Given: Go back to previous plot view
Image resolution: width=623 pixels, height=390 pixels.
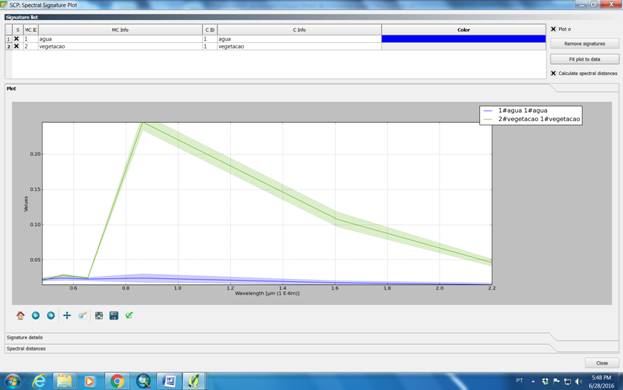Looking at the screenshot, I should 36,315.
